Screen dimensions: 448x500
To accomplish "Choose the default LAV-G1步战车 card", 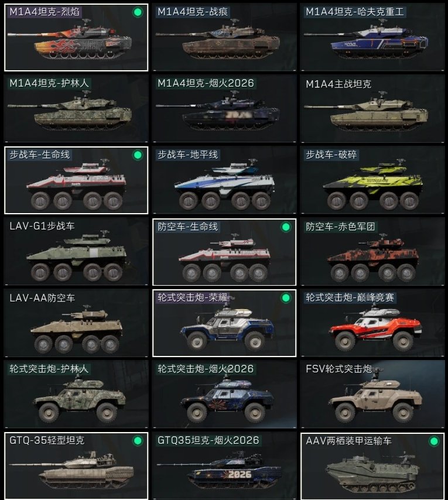I will 76,252.
